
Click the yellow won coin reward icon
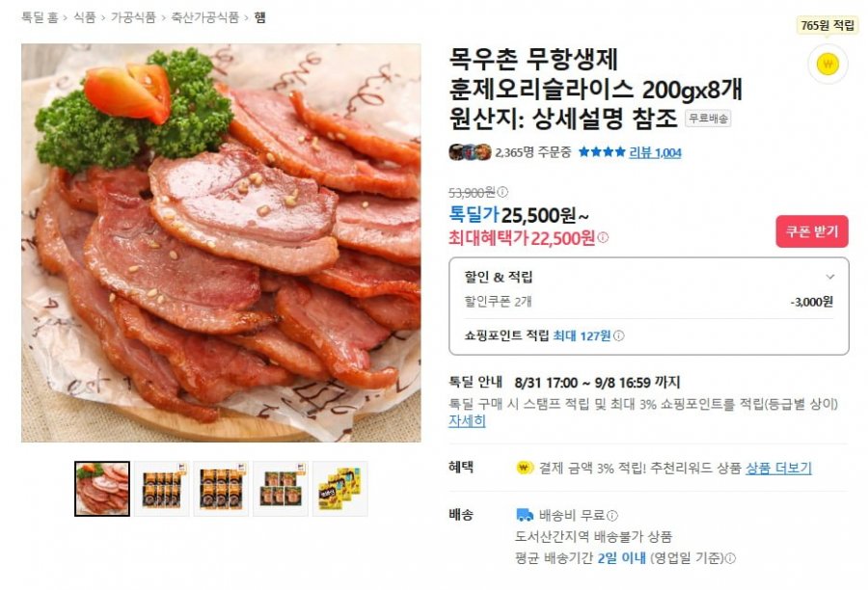tap(827, 64)
